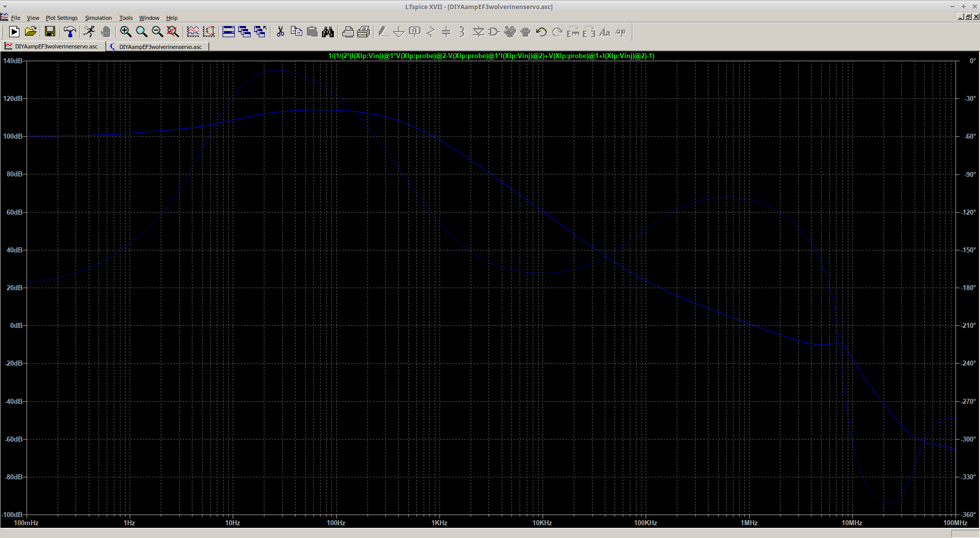Tile windows horizontally with toolbar icon
The image size is (980, 538).
[x=229, y=32]
